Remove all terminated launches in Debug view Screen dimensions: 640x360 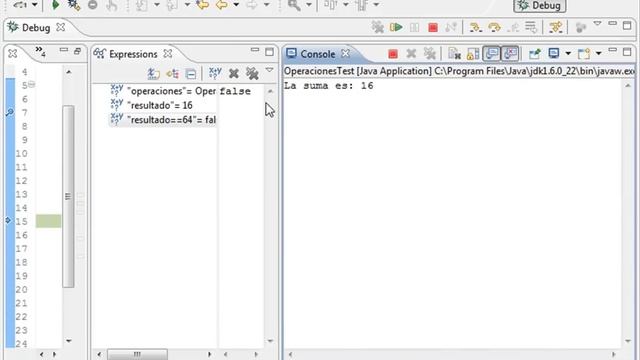click(x=378, y=27)
